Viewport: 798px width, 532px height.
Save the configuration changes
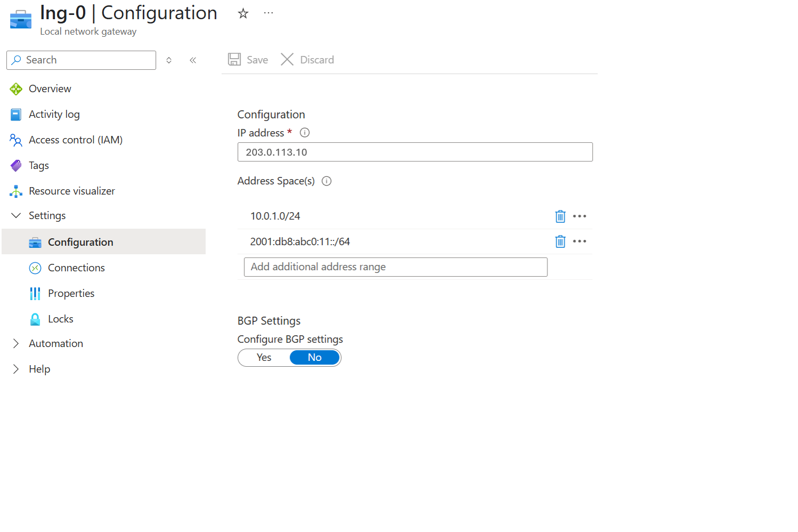248,60
